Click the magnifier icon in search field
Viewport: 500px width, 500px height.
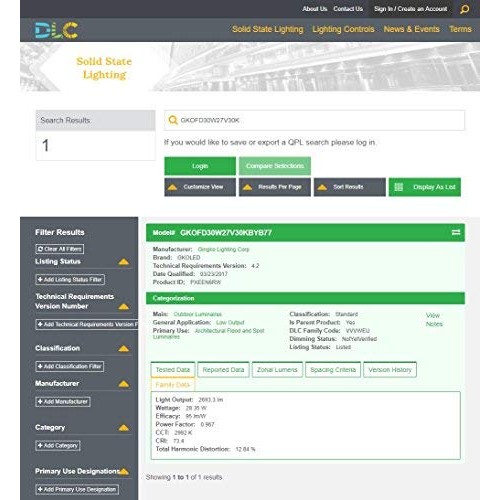173,120
